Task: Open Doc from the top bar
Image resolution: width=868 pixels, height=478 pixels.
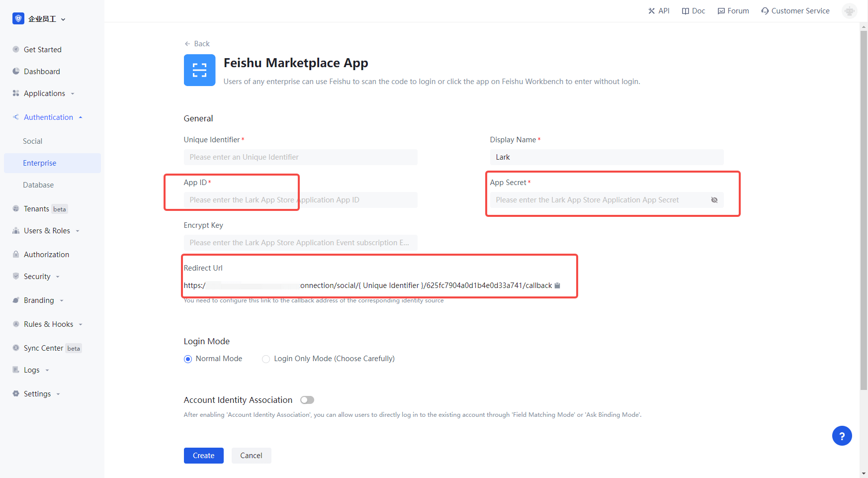Action: point(693,11)
